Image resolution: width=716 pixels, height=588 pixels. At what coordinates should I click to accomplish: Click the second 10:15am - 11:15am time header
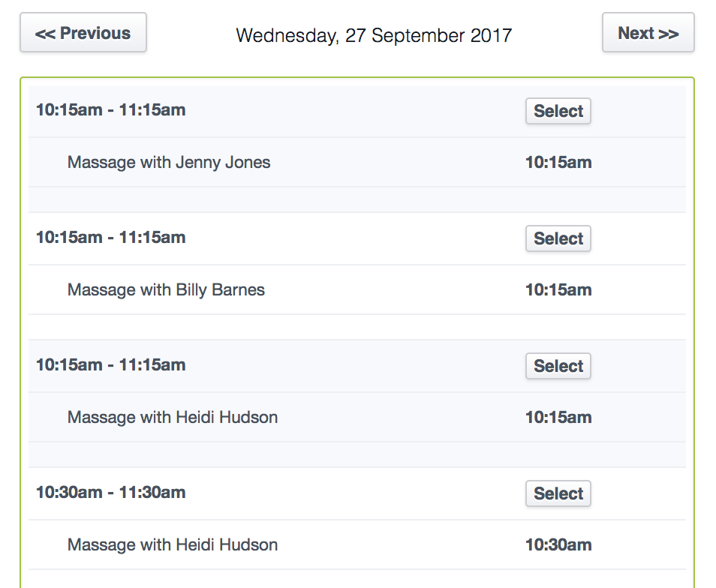111,237
